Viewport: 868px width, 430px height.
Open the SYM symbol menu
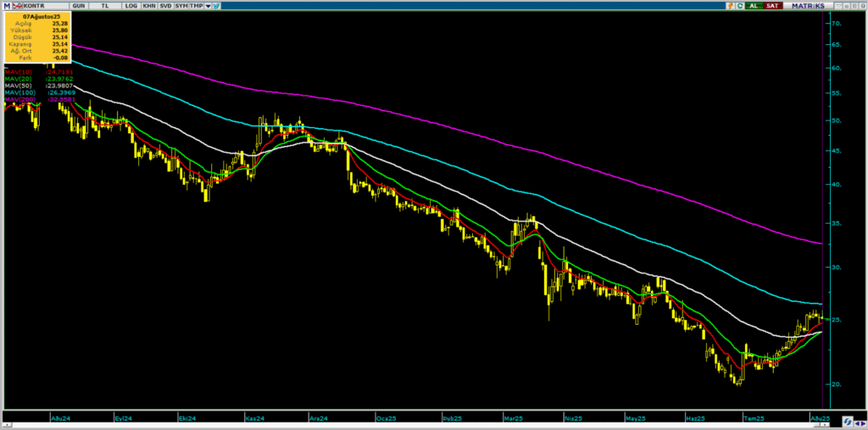(181, 5)
